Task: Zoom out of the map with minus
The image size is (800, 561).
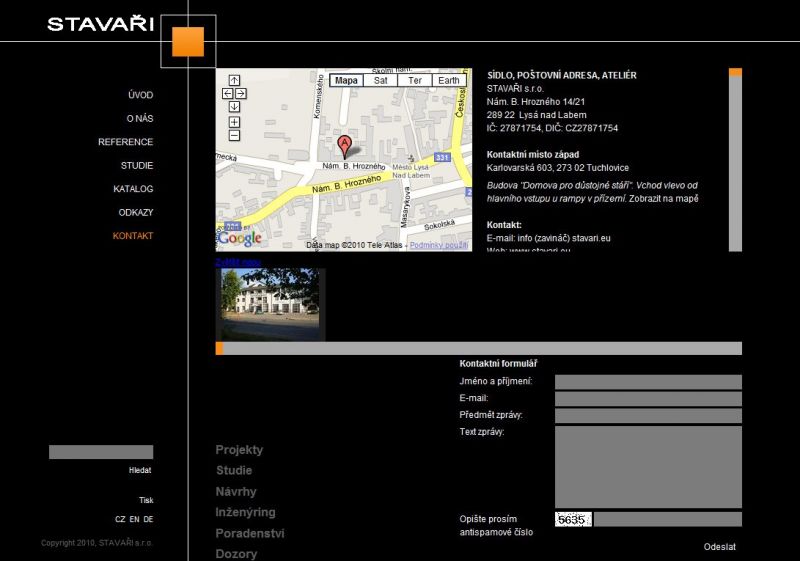Action: click(234, 135)
